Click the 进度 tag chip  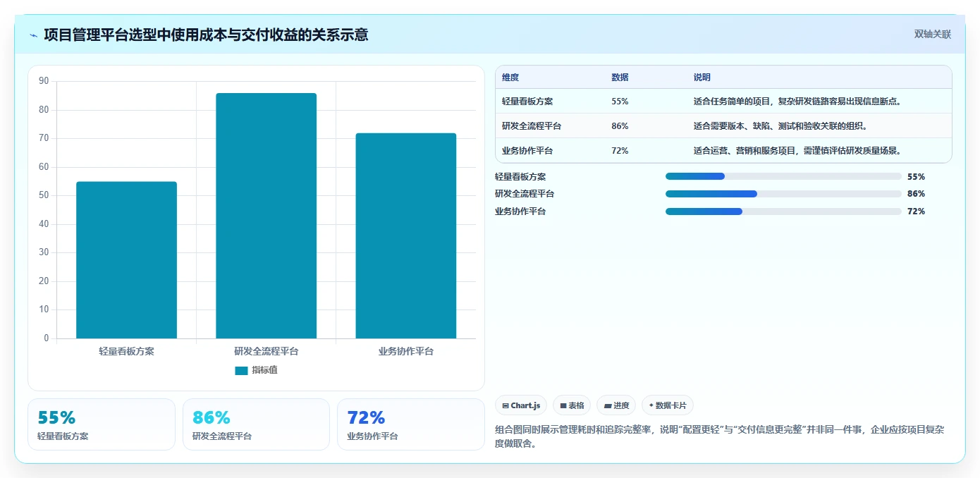(x=616, y=405)
